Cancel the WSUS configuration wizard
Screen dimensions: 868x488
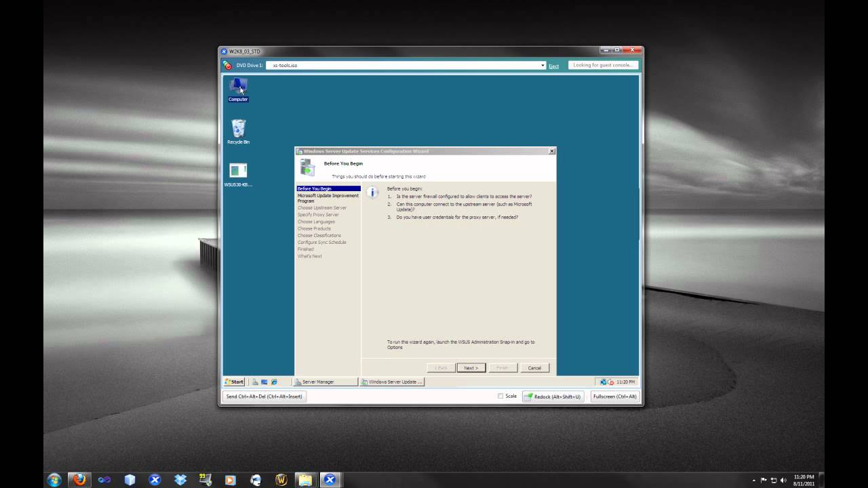(x=534, y=367)
